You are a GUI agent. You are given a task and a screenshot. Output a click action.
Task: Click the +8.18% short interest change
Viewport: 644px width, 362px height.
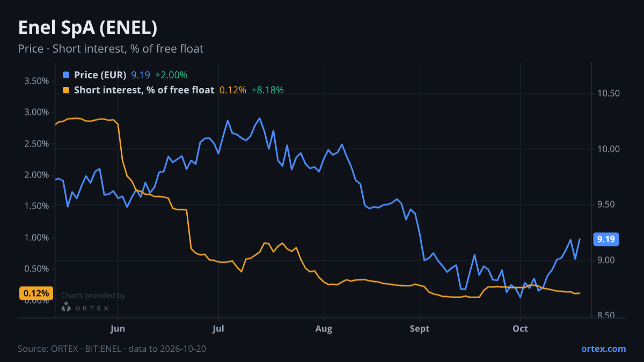(267, 90)
